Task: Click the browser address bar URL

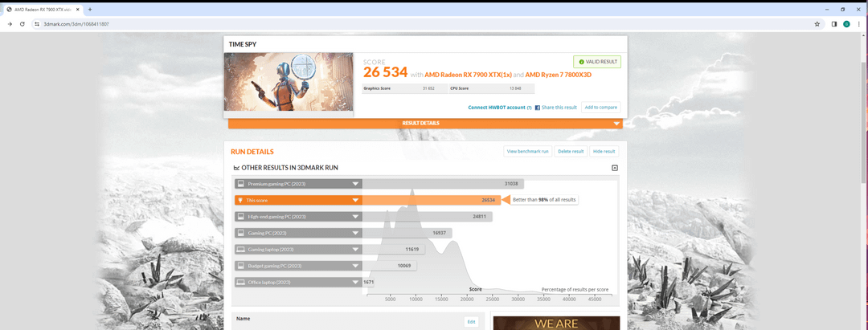Action: click(x=76, y=24)
